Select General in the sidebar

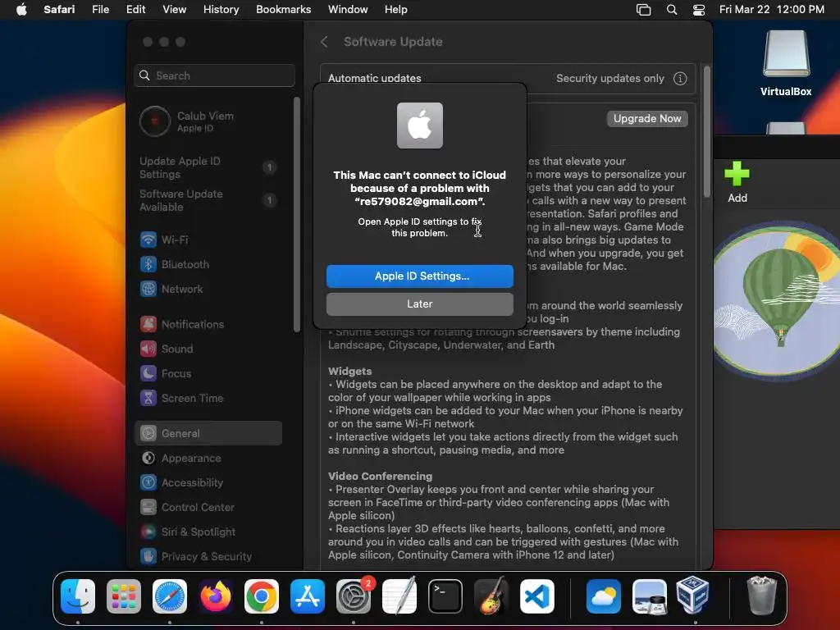(208, 433)
